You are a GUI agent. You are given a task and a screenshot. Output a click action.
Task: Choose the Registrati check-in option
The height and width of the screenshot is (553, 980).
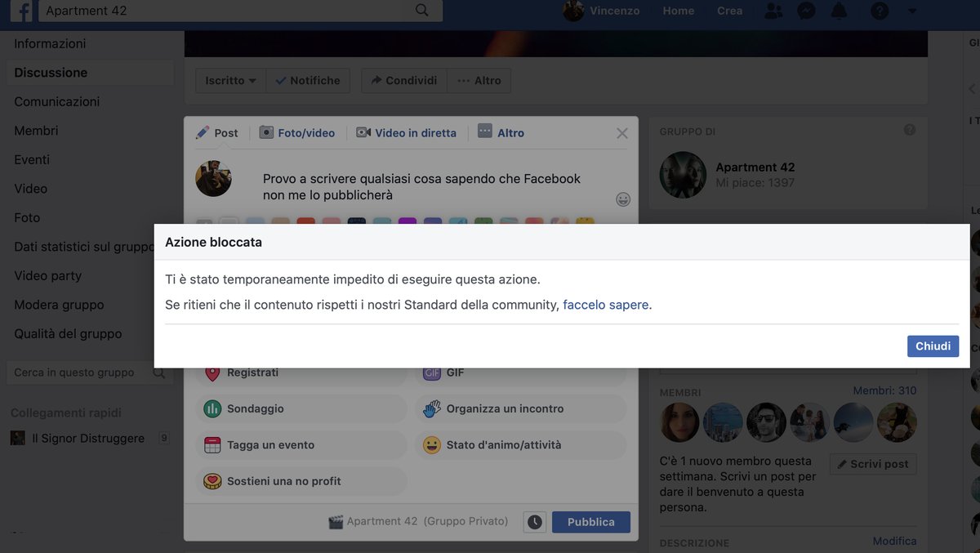[x=301, y=372]
